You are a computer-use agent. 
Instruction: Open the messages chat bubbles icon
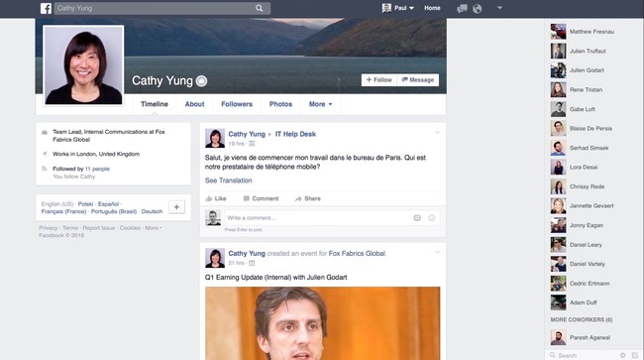[462, 8]
